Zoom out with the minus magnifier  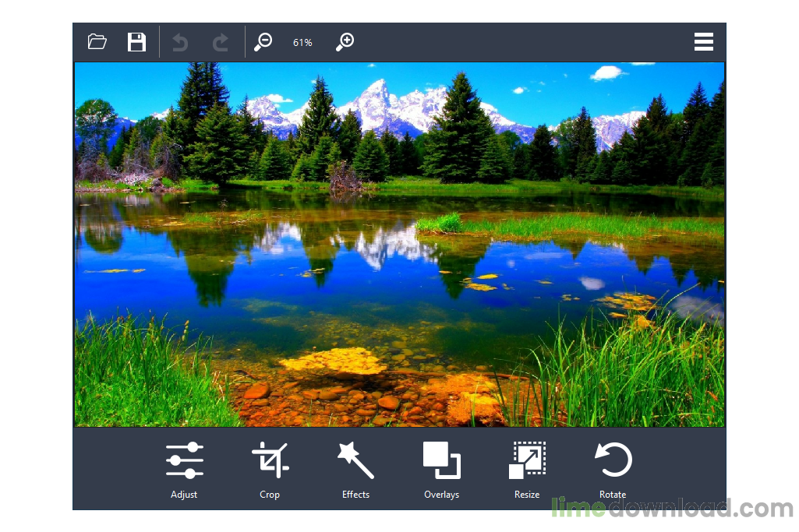tap(263, 42)
